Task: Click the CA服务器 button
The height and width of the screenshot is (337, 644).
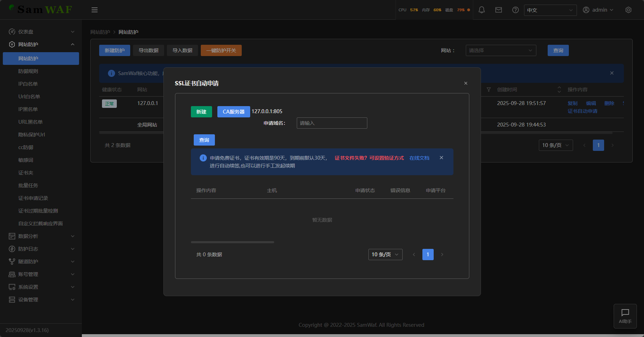Action: pos(233,112)
